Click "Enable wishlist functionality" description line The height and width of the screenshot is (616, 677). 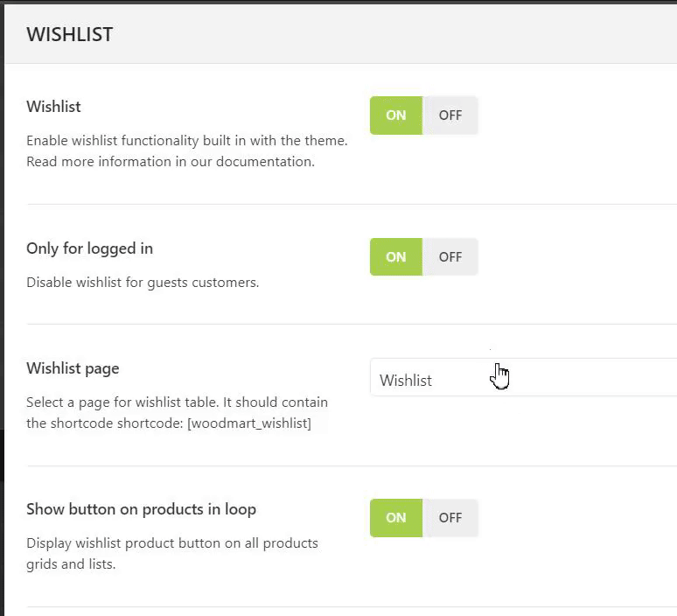click(x=186, y=140)
